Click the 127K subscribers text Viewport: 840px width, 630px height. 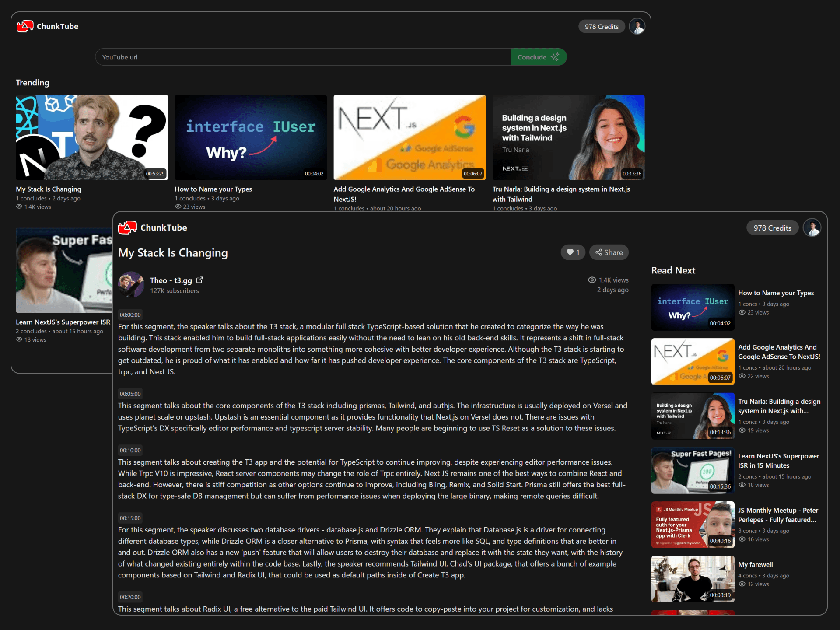[x=175, y=291]
